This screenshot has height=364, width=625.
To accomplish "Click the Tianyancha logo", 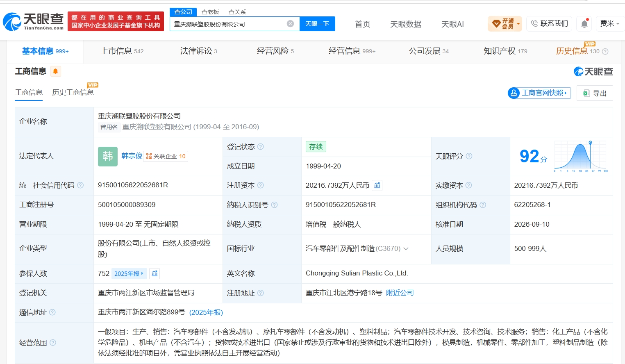I will 33,21.
